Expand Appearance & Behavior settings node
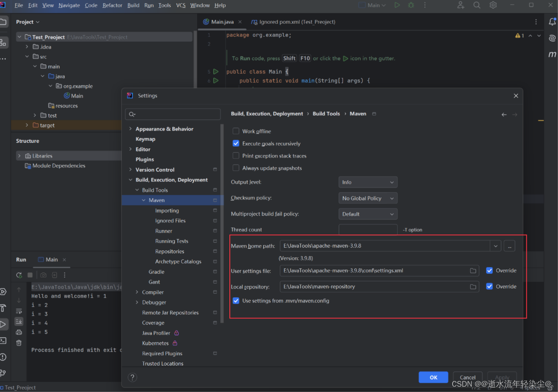 [131, 129]
